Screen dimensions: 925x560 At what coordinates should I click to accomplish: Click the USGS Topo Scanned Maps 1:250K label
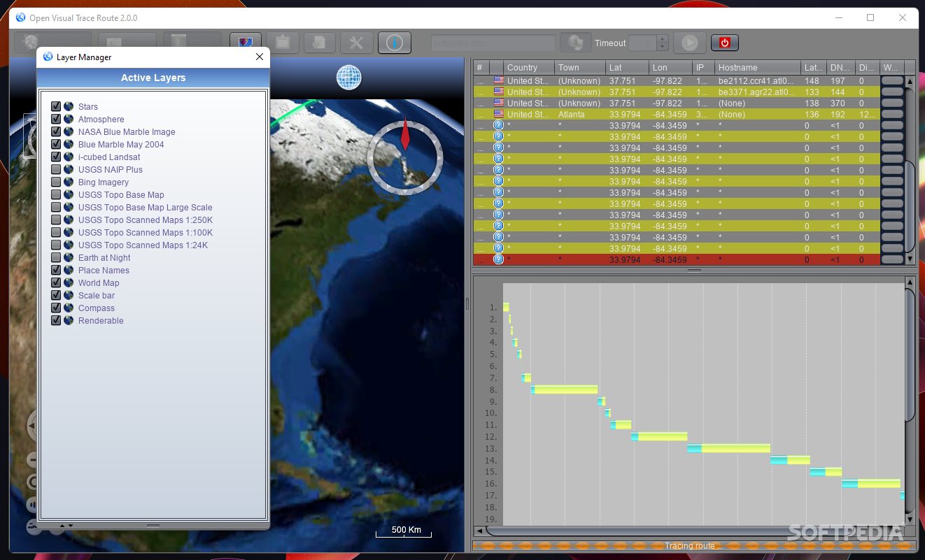click(x=146, y=220)
